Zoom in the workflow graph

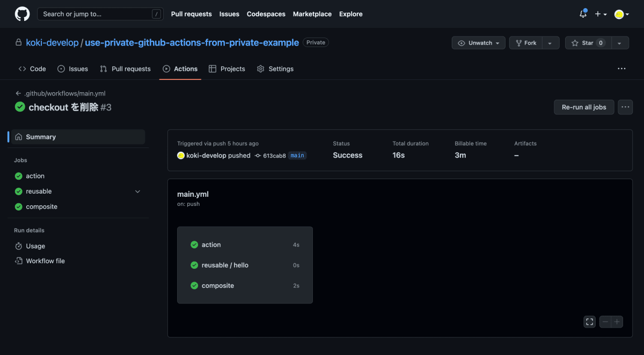click(617, 322)
